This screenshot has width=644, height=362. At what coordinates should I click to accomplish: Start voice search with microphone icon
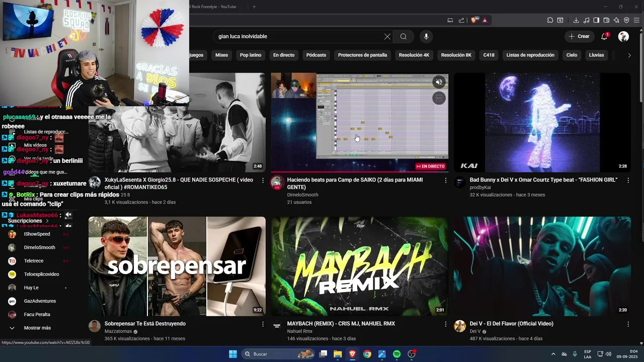point(426,37)
